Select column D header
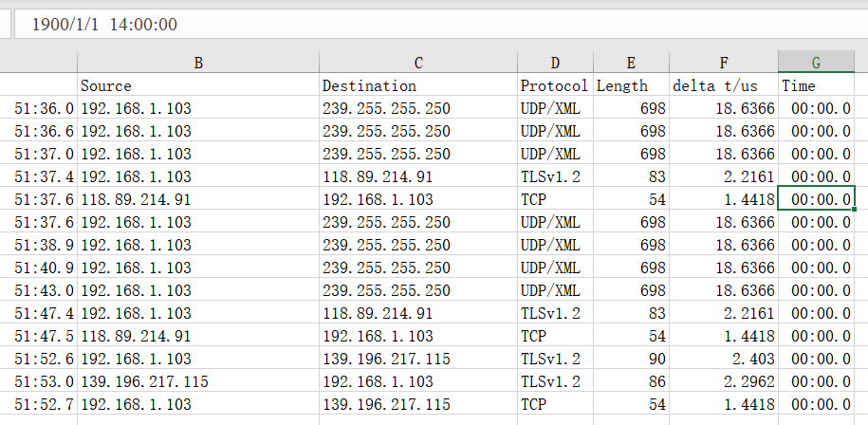Viewport: 868px width, 425px height. pyautogui.click(x=555, y=63)
